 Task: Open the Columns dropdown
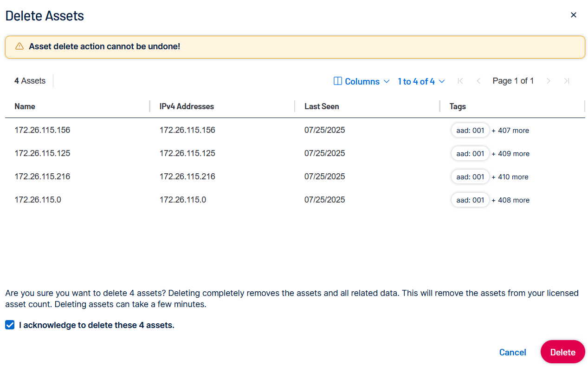362,81
